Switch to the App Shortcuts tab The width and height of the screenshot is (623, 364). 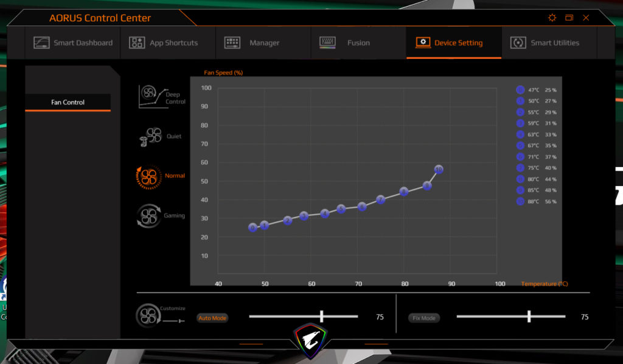(x=164, y=43)
